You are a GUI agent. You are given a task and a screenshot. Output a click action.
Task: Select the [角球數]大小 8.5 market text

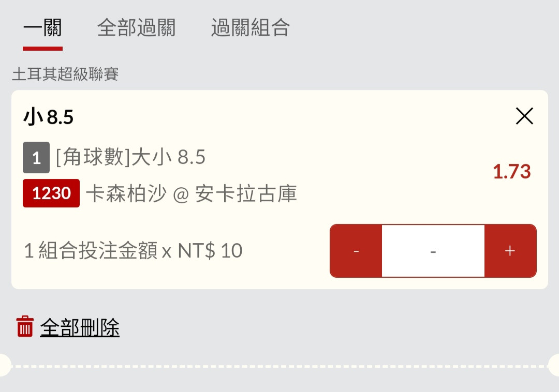coord(131,157)
